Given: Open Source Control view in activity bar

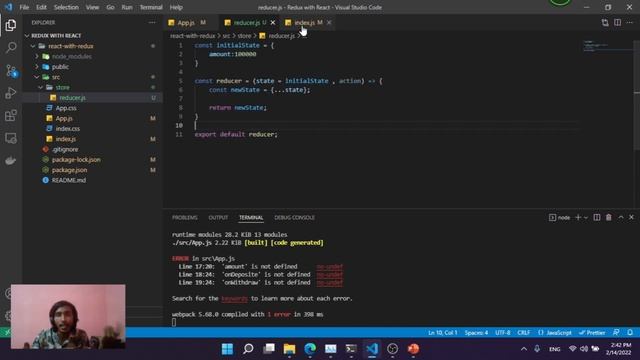Looking at the screenshot, I should [11, 71].
